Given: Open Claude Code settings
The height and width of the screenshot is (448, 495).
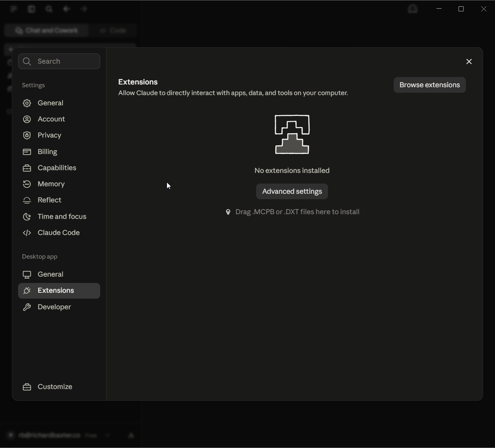Looking at the screenshot, I should coord(59,233).
